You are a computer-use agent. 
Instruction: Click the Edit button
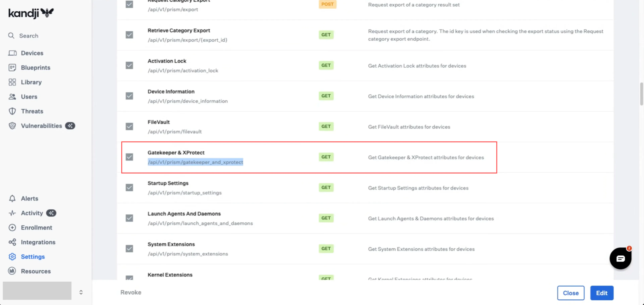[602, 293]
